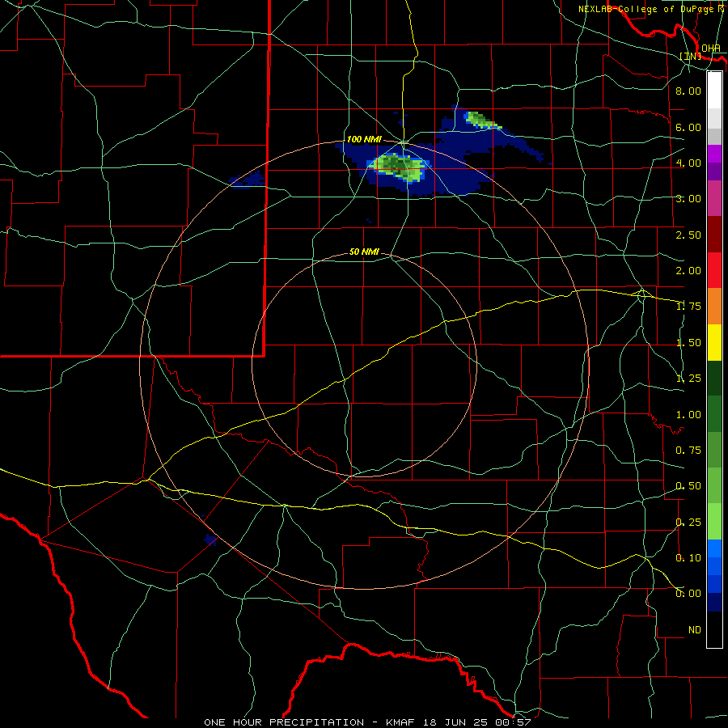Screen dimensions: 728x728
Task: Click the 2.50 legend value
Action: 688,235
